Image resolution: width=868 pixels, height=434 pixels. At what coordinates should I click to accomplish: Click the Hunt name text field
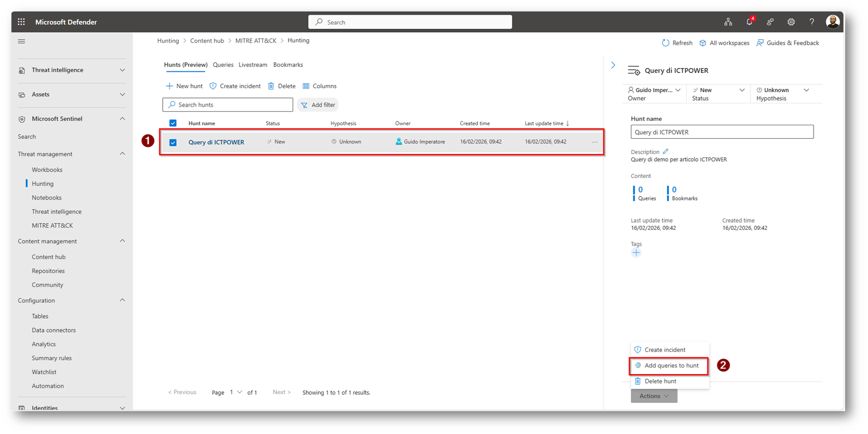coord(722,132)
